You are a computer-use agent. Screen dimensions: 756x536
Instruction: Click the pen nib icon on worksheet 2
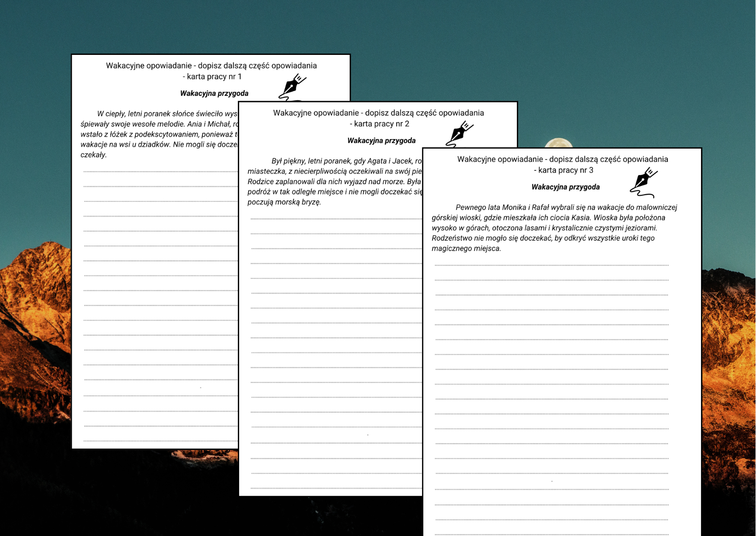[459, 133]
